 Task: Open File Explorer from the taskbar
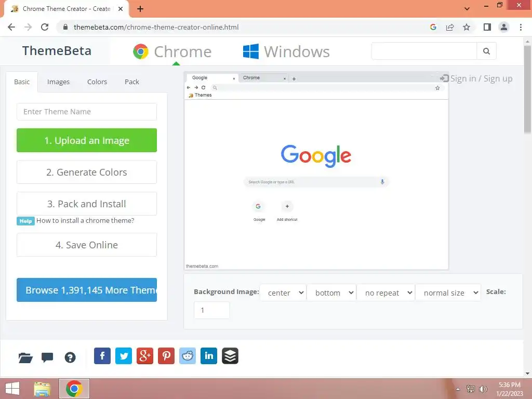pos(42,389)
